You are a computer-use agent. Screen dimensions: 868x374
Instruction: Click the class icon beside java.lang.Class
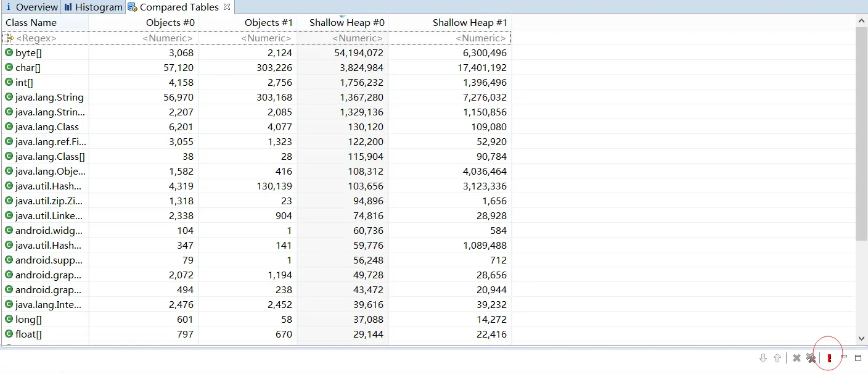(x=9, y=127)
